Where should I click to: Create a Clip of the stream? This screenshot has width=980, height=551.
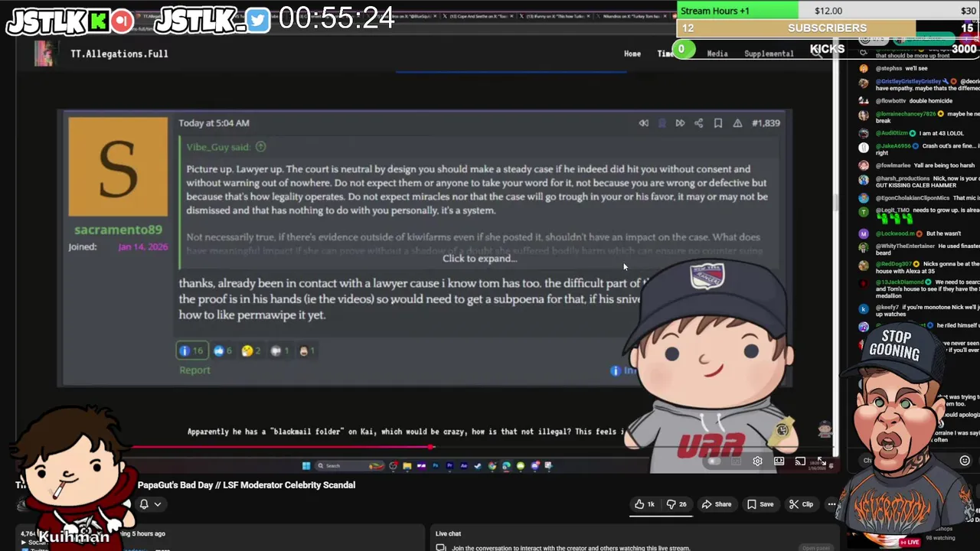click(x=801, y=504)
